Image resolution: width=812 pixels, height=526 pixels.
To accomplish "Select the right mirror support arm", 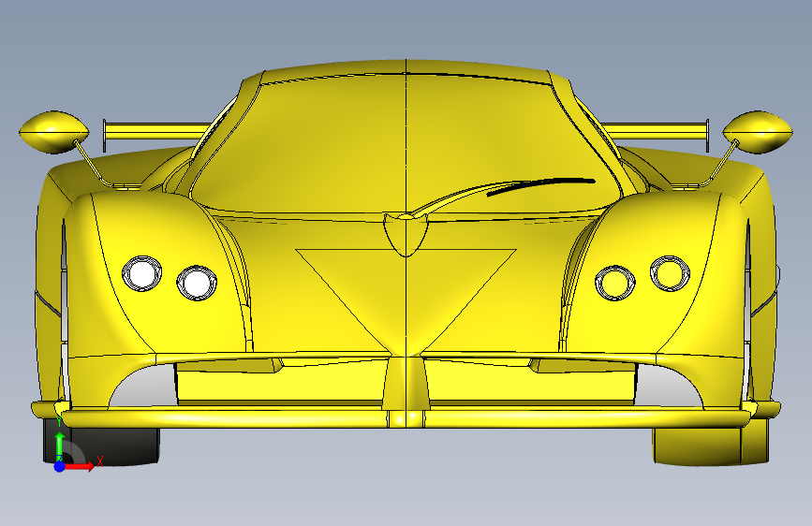I will click(x=720, y=163).
